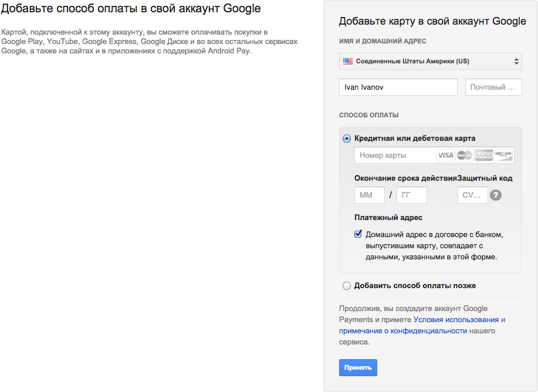Click the 'Номер карты' input field
The width and height of the screenshot is (538, 392).
pos(394,156)
